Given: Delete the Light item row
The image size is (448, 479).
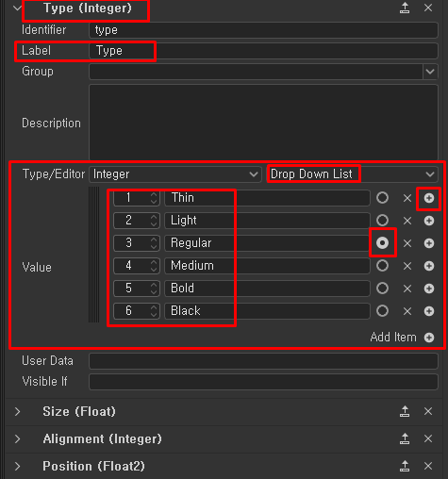Looking at the screenshot, I should (x=407, y=221).
